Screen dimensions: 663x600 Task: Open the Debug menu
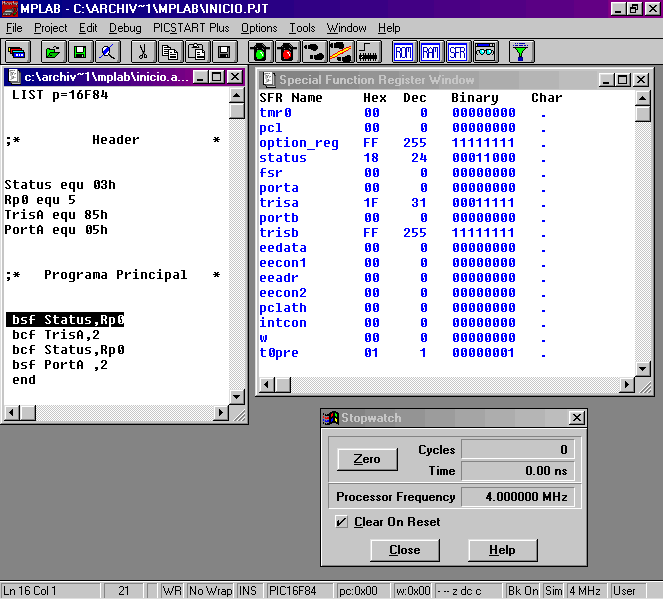125,28
